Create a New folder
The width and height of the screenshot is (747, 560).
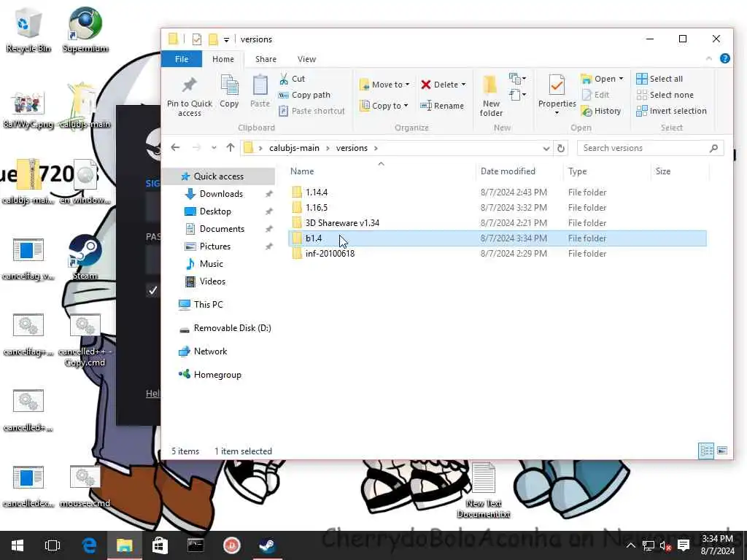pos(491,96)
